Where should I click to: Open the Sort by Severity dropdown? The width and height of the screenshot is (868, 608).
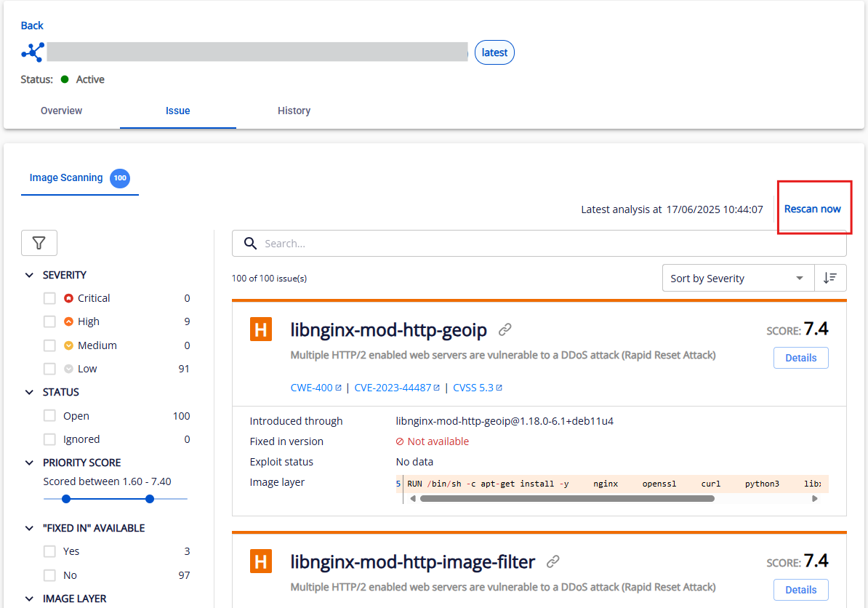(x=739, y=278)
